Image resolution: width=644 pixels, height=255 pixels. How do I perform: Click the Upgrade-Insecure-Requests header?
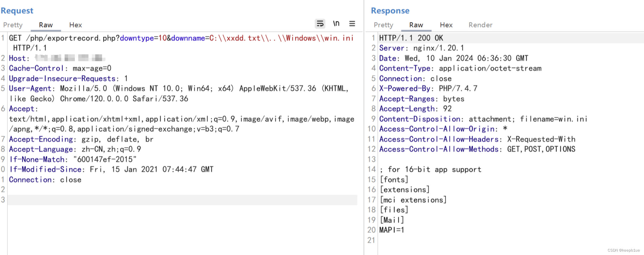68,78
